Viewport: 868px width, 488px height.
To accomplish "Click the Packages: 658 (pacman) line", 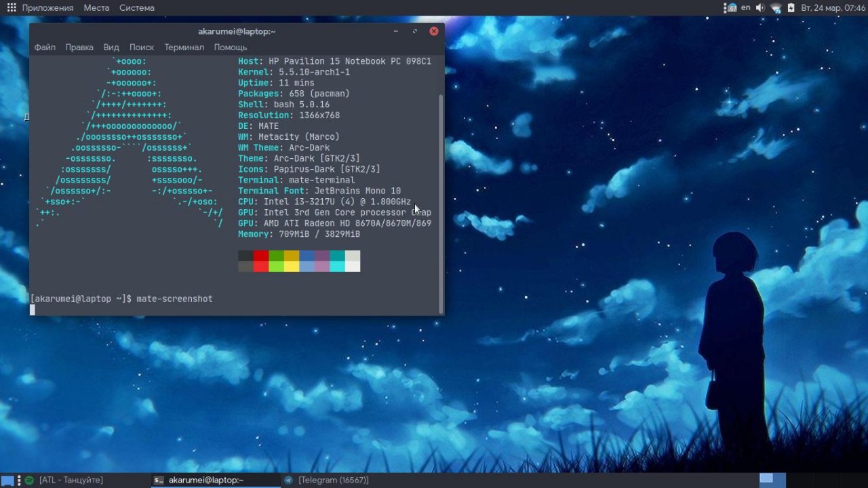I will pos(294,94).
